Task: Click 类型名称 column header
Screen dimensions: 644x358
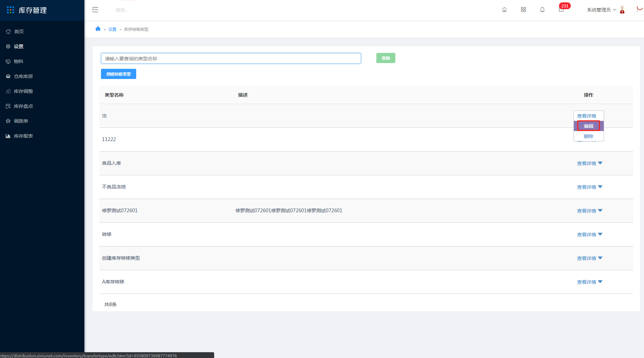Action: (114, 95)
